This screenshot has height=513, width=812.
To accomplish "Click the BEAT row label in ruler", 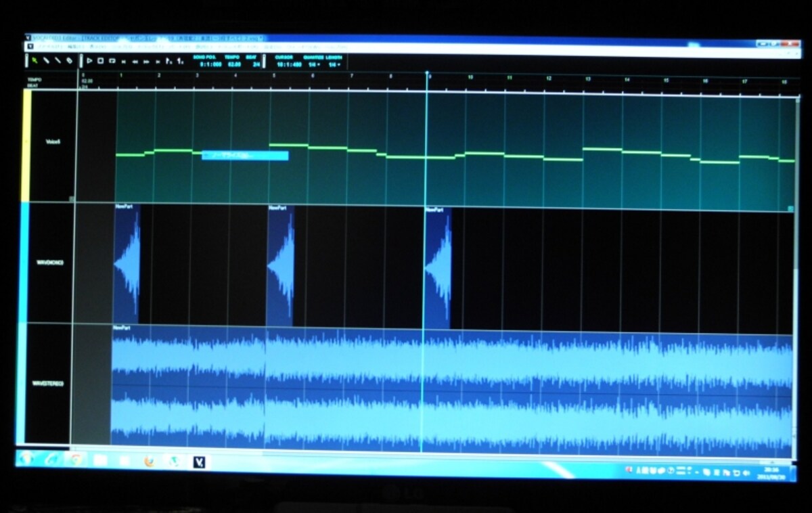I will [32, 85].
